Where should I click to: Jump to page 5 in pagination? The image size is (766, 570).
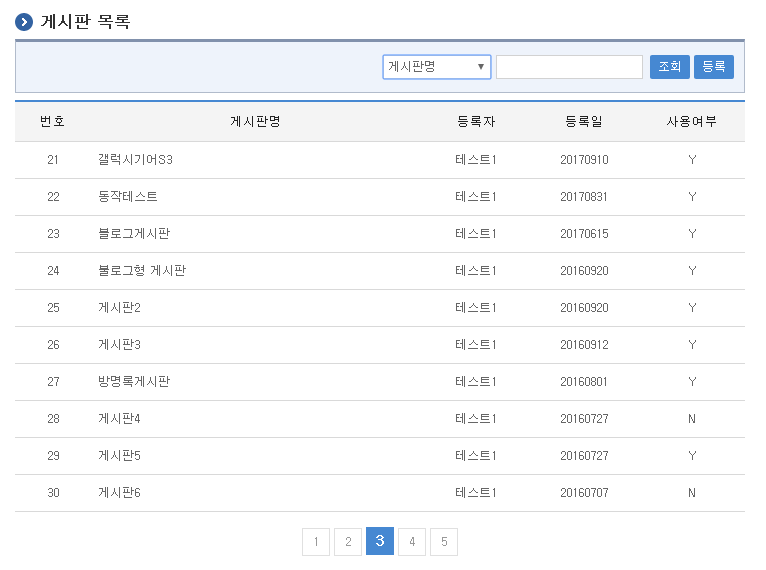(444, 542)
